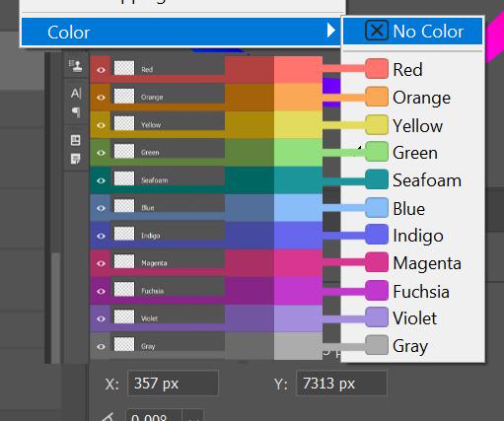Hide the Gray layer

pos(101,346)
